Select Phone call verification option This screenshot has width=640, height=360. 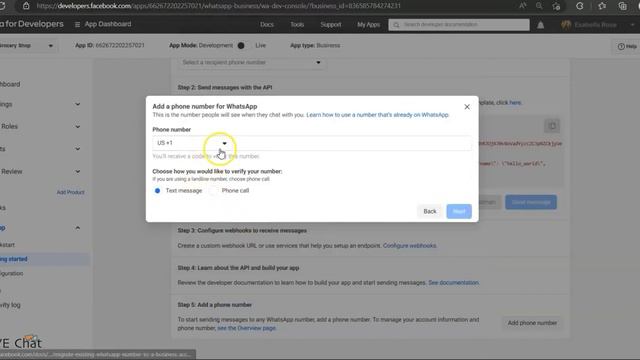tap(213, 191)
